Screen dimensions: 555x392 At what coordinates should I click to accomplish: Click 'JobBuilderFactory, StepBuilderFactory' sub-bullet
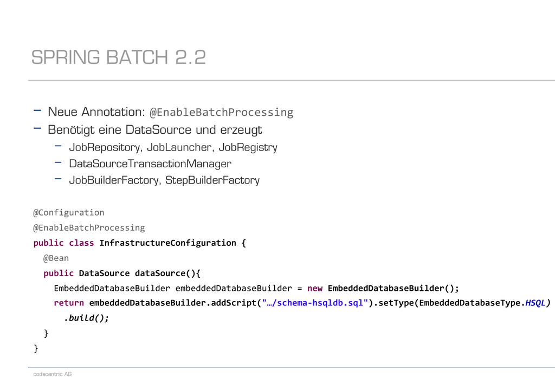[x=164, y=180]
